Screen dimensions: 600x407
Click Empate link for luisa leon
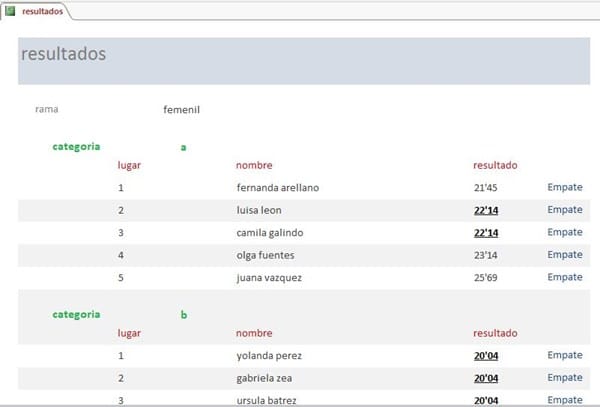(x=565, y=210)
